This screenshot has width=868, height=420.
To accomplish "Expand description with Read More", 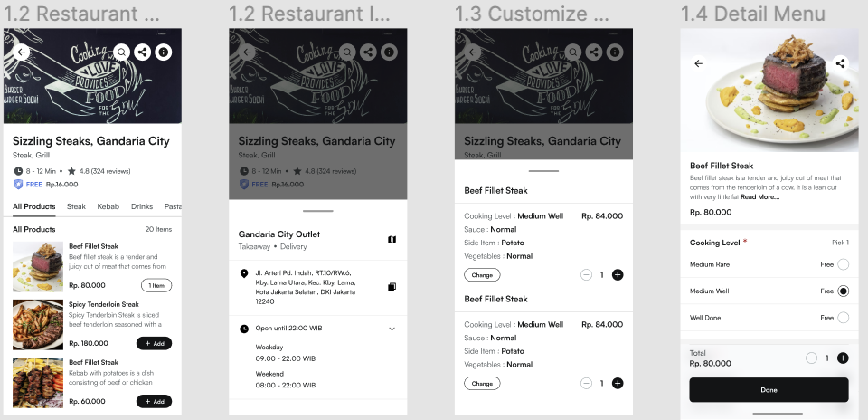I will point(759,196).
